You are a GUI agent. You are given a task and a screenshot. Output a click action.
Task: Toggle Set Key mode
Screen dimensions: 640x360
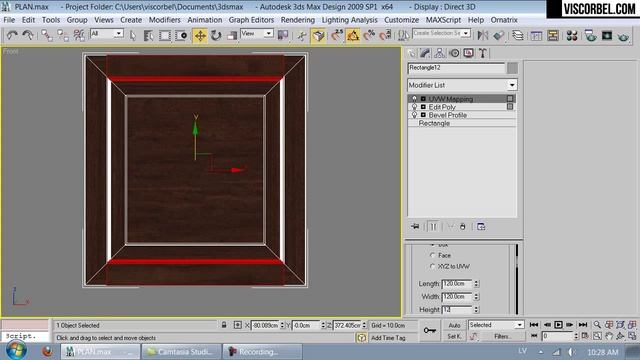pyautogui.click(x=454, y=336)
